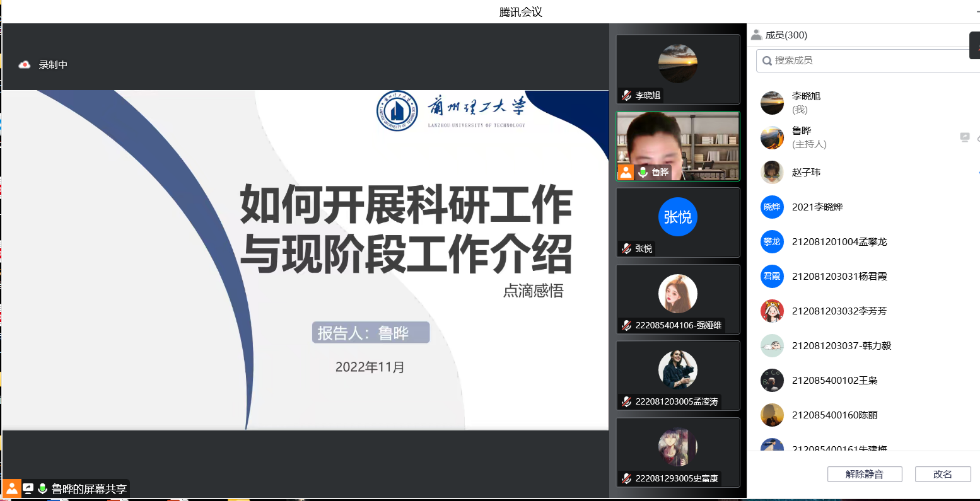This screenshot has height=501, width=980.
Task: Click 212085400160陈丽's avatar in the member list
Action: pyautogui.click(x=772, y=415)
